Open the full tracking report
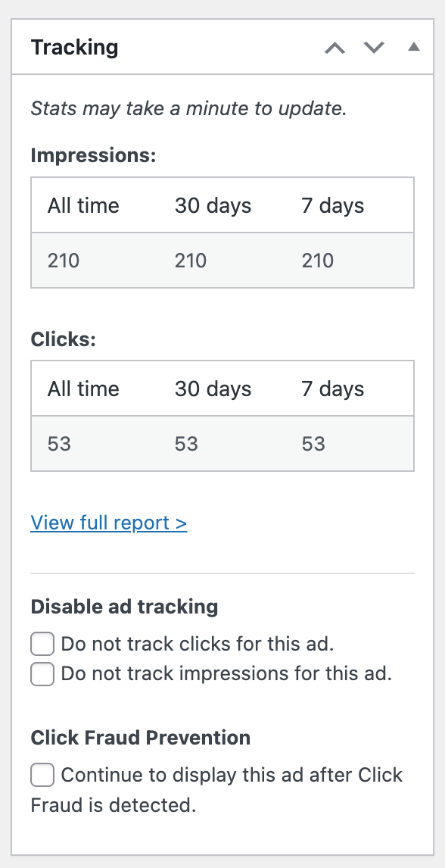Image resolution: width=445 pixels, height=868 pixels. click(x=108, y=523)
